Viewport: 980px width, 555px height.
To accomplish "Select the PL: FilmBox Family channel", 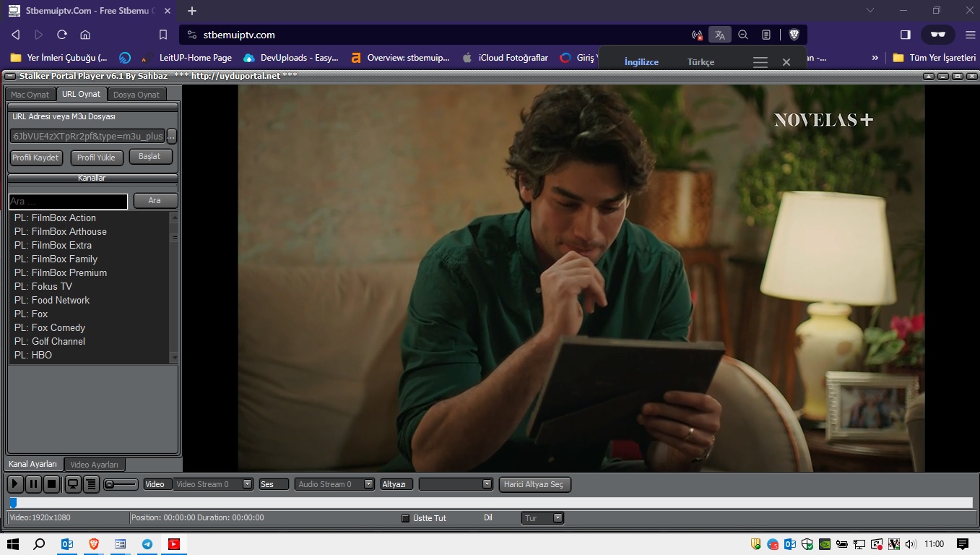I will coord(90,259).
